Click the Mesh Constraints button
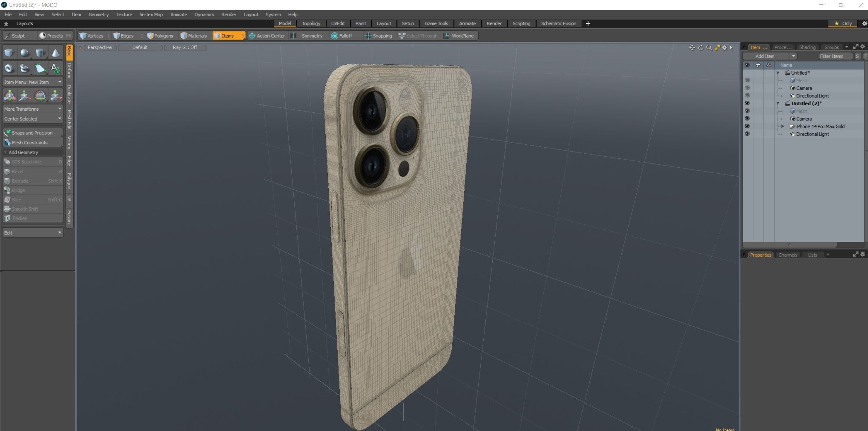 point(33,143)
